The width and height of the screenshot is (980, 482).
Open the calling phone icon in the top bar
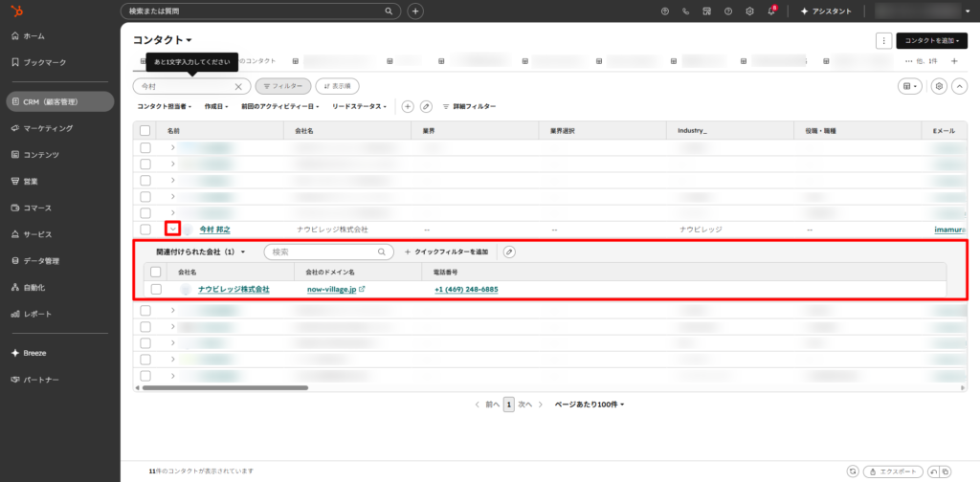coord(685,11)
